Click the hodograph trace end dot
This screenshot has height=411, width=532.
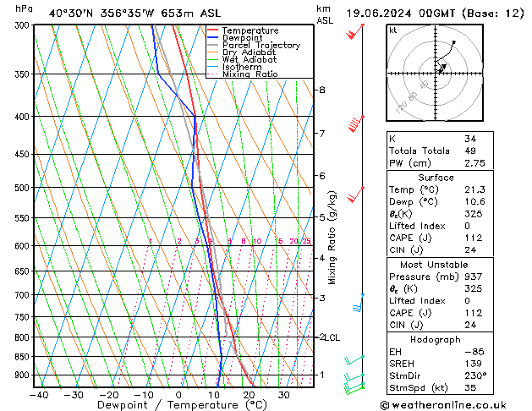(x=454, y=42)
